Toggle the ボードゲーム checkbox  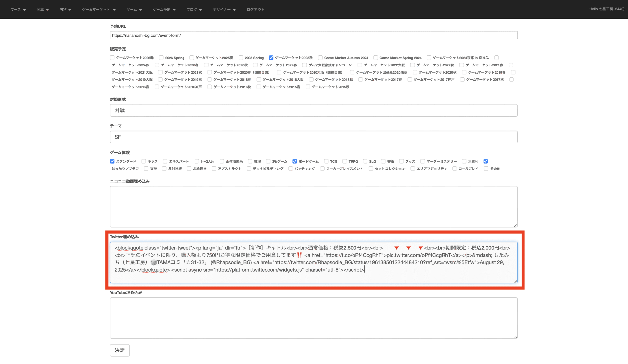pos(295,161)
